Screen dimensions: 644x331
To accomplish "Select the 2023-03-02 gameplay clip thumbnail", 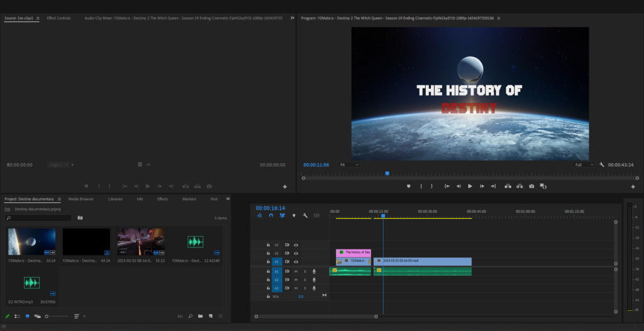I will click(141, 242).
